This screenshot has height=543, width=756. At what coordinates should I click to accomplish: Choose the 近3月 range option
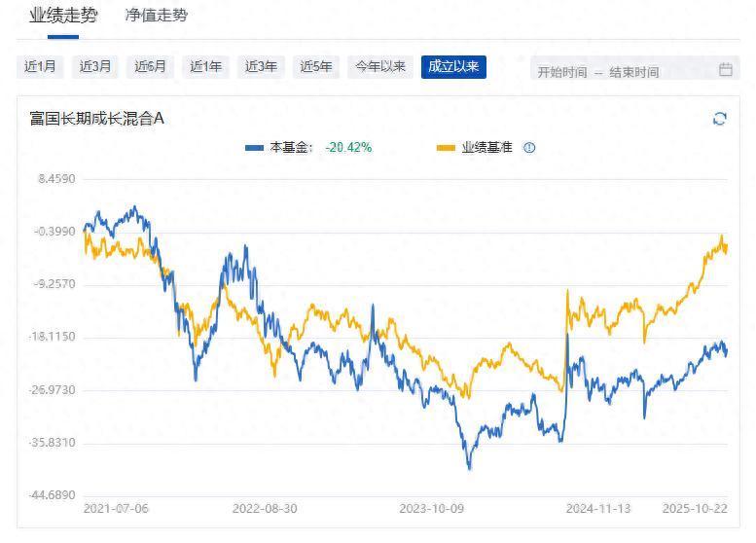pos(95,67)
